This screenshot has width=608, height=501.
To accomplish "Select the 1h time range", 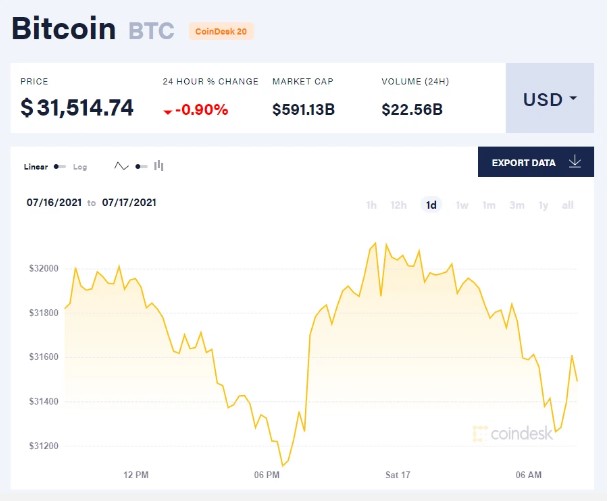I will click(371, 205).
